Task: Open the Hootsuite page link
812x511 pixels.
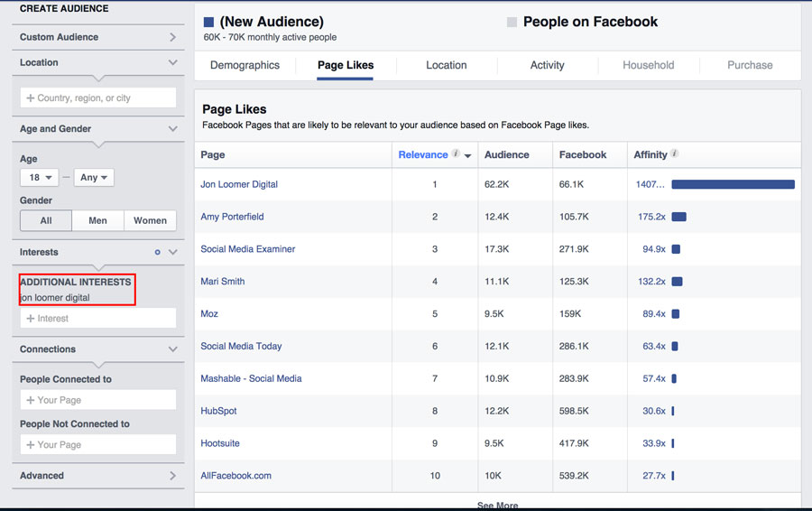Action: 220,443
